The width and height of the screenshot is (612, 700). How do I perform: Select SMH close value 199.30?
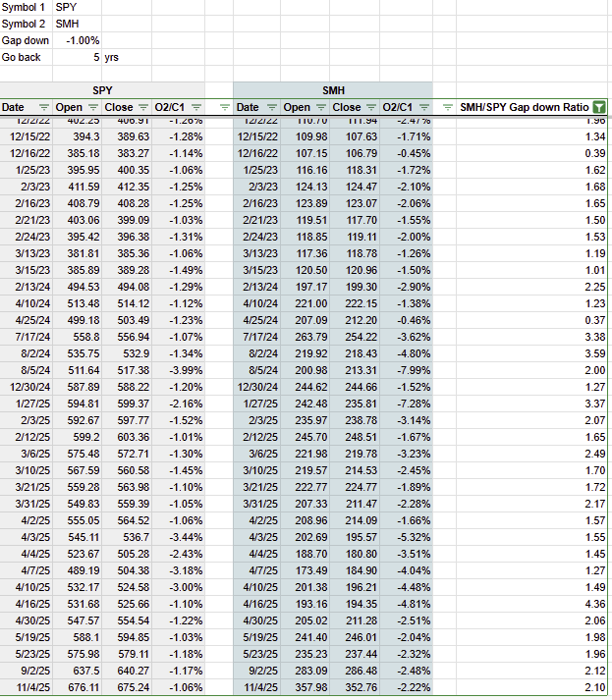coord(355,287)
